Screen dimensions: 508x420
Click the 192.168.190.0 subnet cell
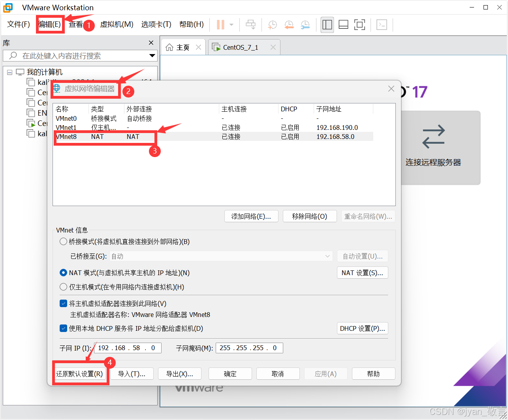click(x=337, y=127)
